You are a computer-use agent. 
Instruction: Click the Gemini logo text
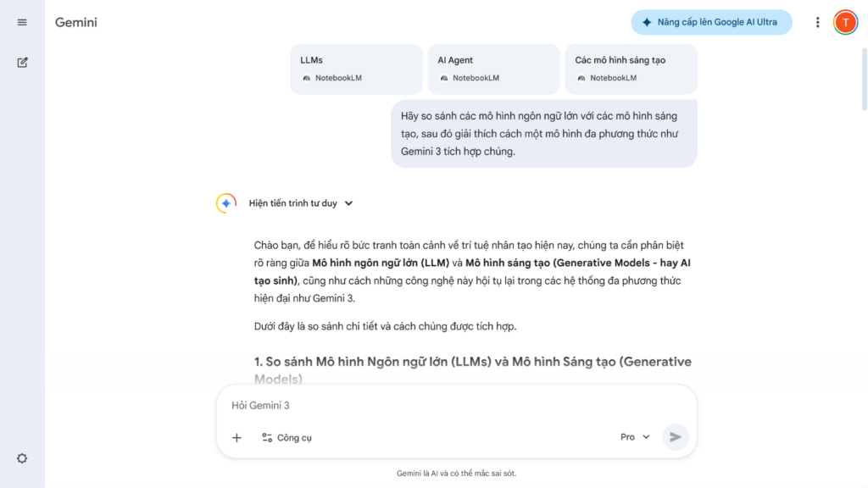76,22
